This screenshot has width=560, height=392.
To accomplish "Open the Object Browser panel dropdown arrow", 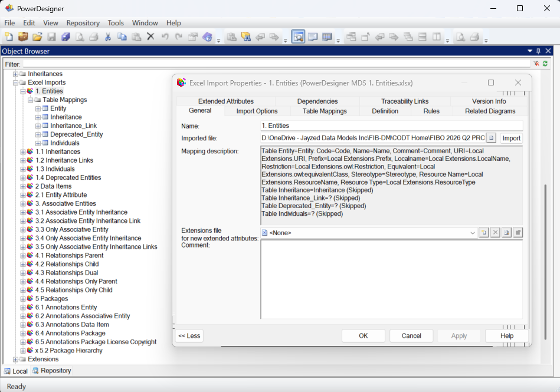I will (x=530, y=51).
